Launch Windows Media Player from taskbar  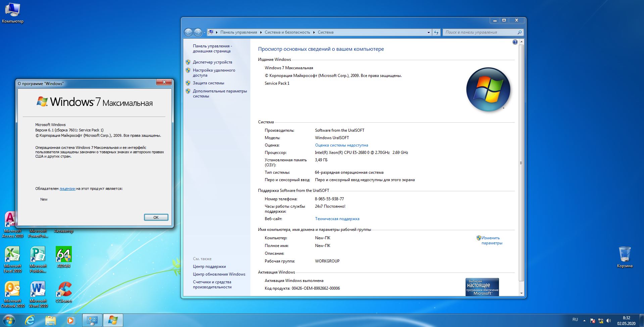tap(70, 321)
